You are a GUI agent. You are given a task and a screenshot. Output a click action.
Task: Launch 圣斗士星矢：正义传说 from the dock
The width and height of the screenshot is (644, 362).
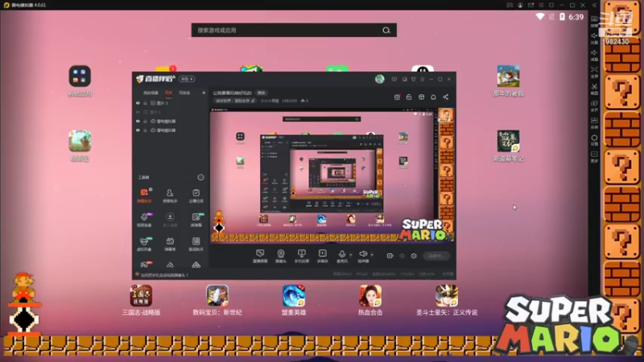[x=447, y=300]
